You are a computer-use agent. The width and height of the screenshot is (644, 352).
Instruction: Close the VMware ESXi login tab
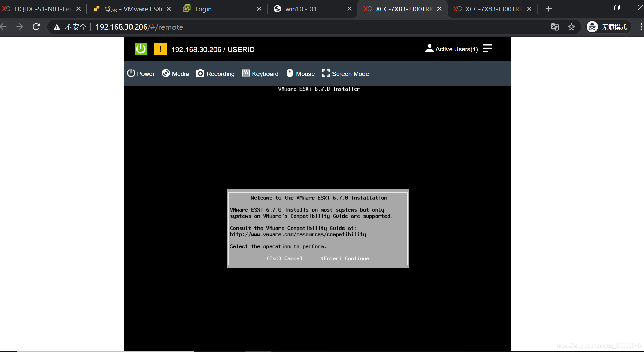coord(169,9)
